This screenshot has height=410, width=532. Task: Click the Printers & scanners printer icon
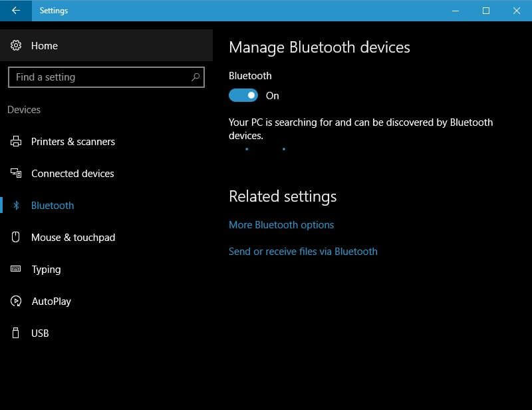(x=15, y=141)
